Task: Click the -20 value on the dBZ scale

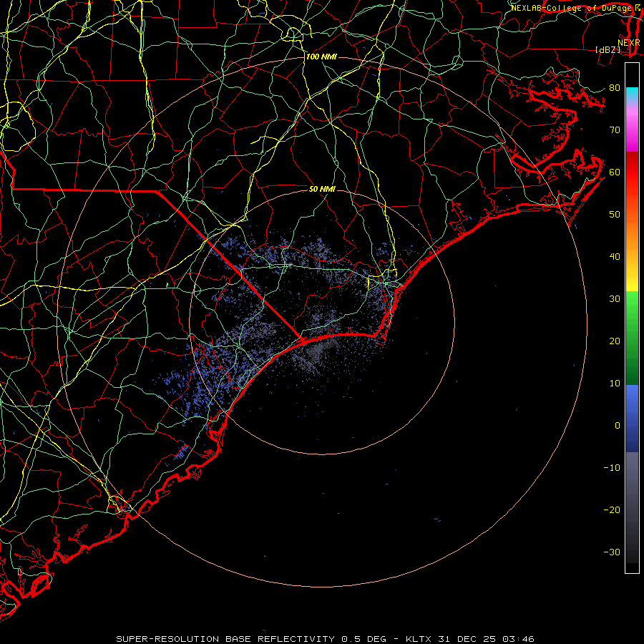Action: 612,509
